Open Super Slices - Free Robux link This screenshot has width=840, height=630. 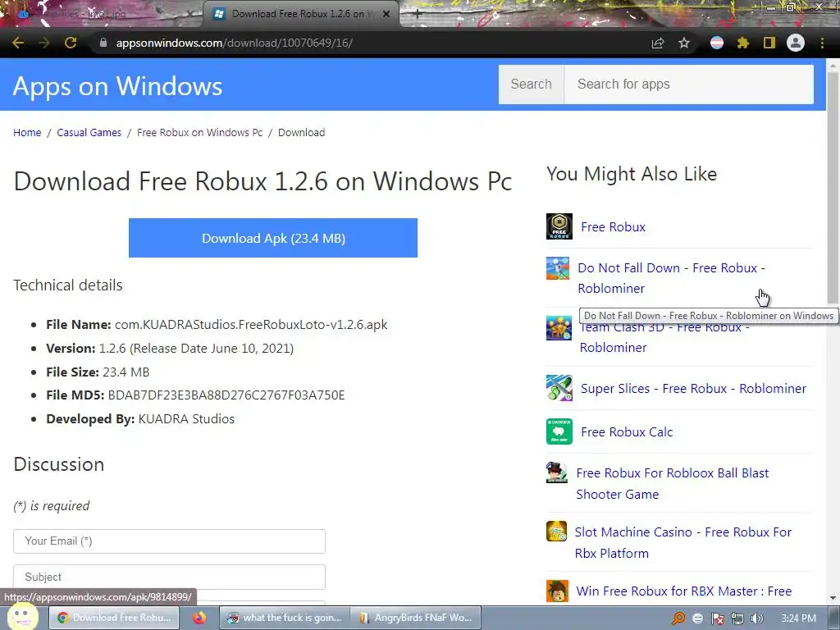coord(693,388)
